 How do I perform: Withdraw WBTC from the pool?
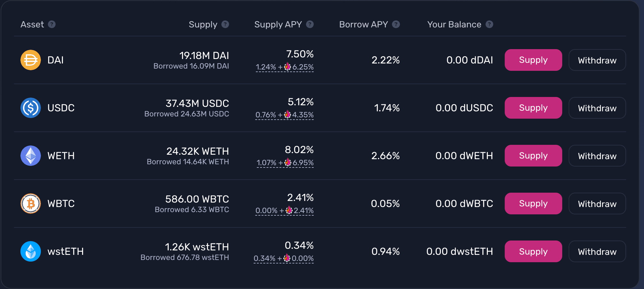(x=597, y=204)
